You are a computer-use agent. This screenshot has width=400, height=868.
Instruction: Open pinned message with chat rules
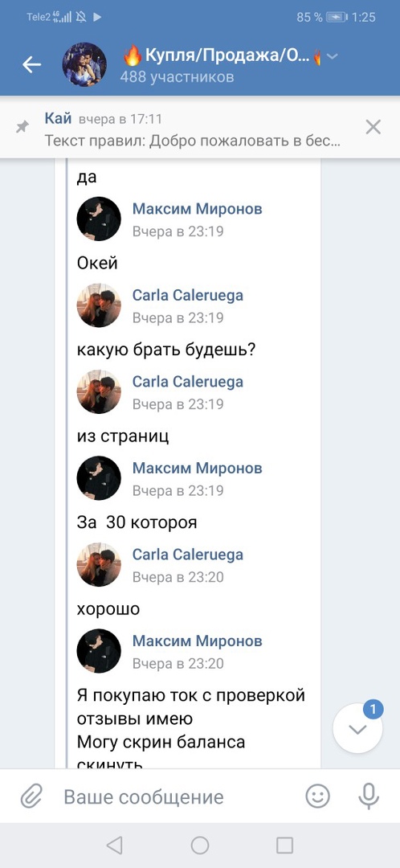pos(192,129)
